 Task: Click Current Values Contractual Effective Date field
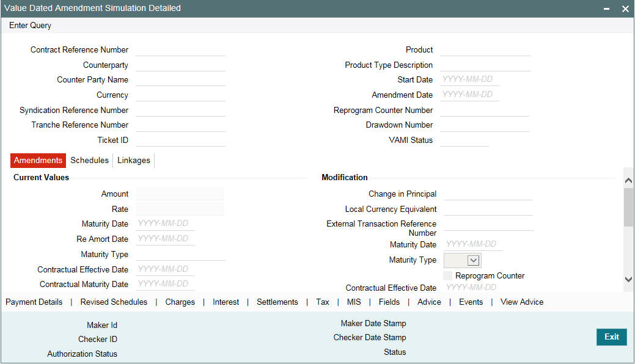165,269
